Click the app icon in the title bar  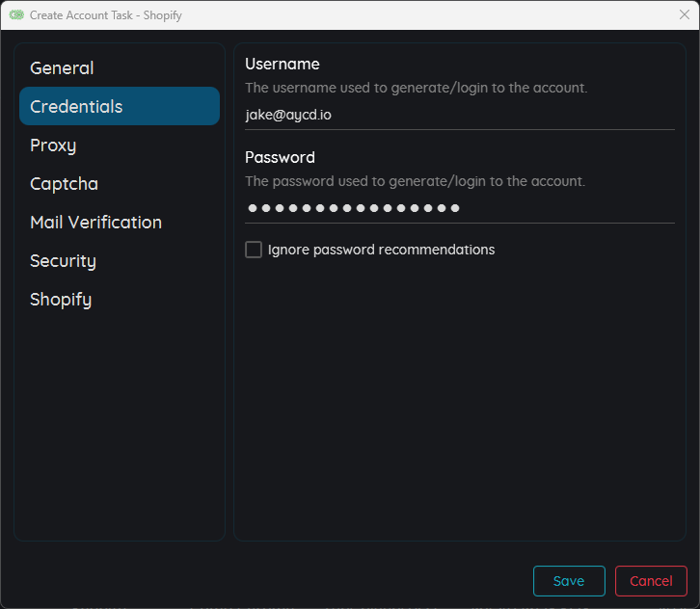click(x=16, y=15)
